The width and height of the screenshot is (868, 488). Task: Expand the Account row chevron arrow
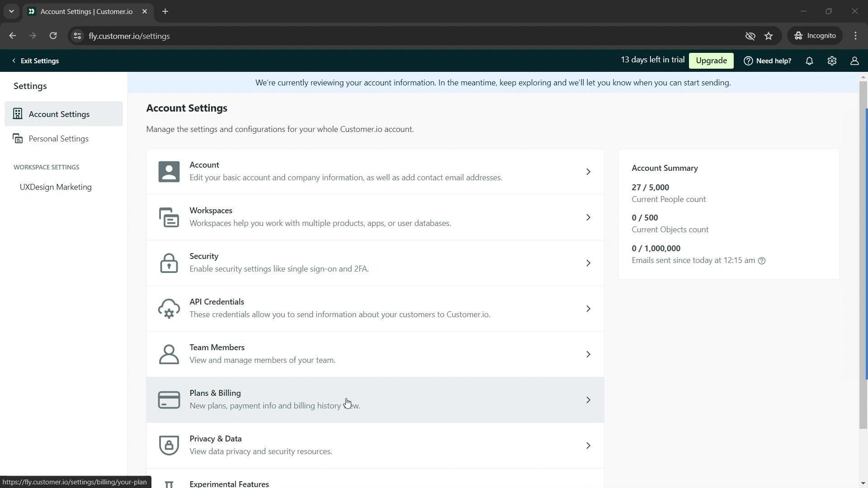point(588,172)
